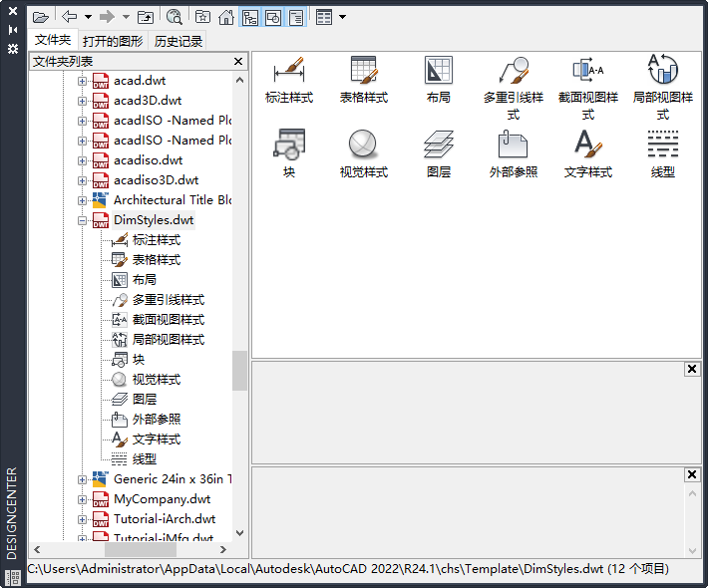This screenshot has height=588, width=708.
Task: Click the 外部参照 icon in content pane
Action: [x=513, y=144]
